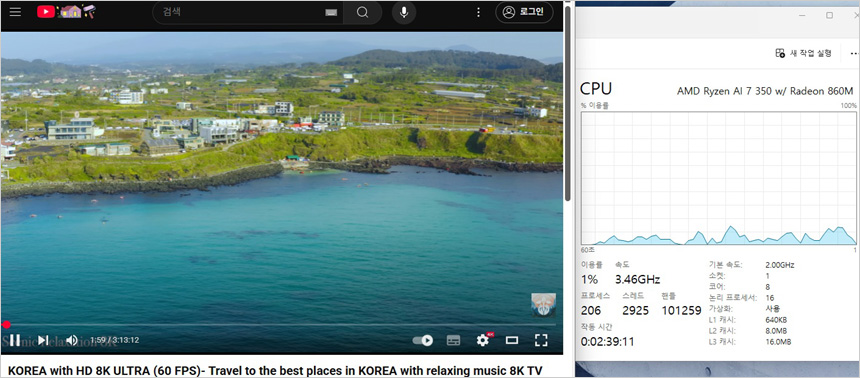Click the magnifier search button

point(363,13)
